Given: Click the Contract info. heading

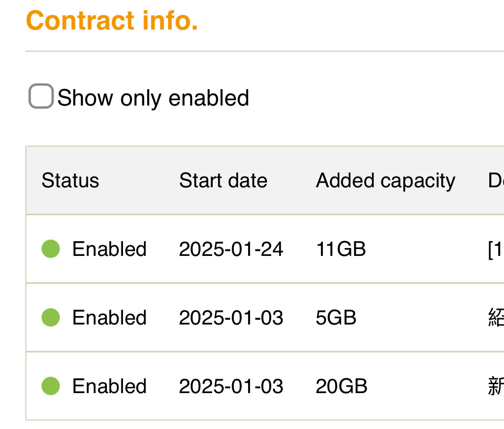Looking at the screenshot, I should point(112,20).
